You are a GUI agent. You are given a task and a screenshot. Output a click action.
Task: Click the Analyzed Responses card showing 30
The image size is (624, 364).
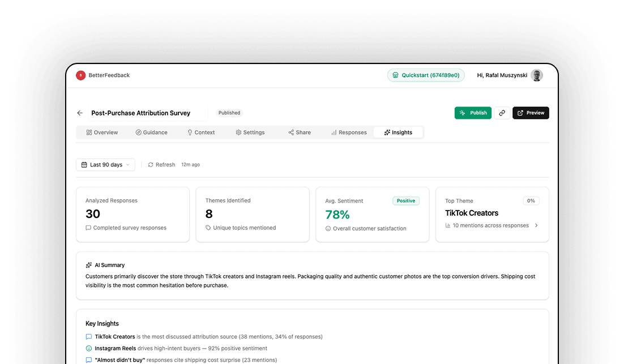tap(133, 215)
